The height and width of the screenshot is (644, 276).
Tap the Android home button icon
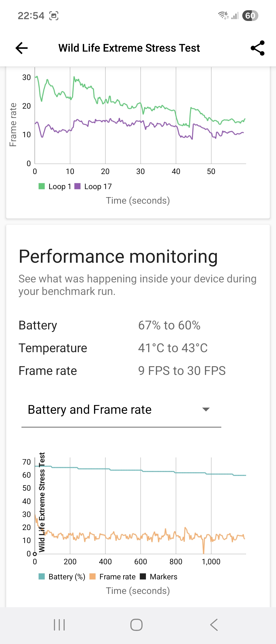tap(136, 625)
